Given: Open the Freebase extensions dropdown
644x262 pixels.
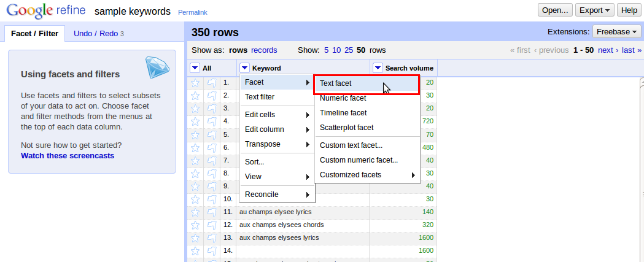Looking at the screenshot, I should pyautogui.click(x=617, y=32).
